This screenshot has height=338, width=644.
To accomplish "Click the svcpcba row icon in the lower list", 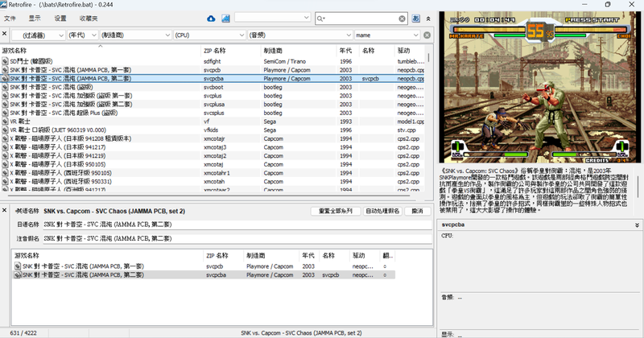I will point(18,275).
